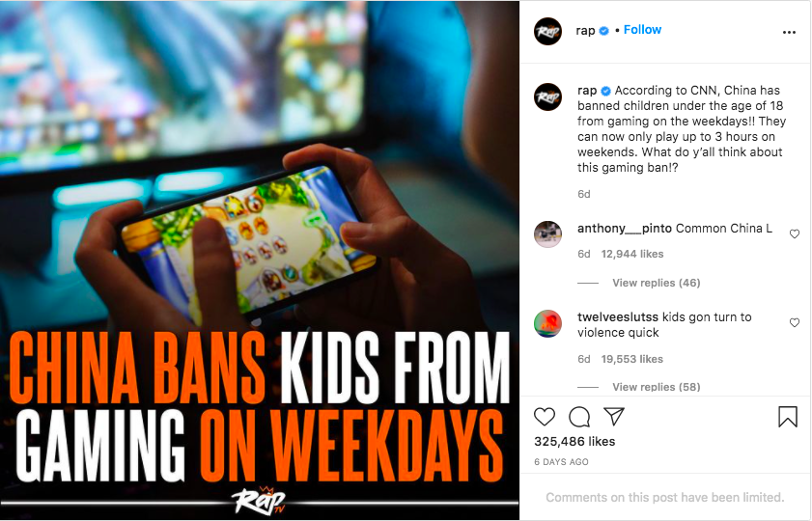
Task: Save post with bookmark icon
Action: (x=788, y=417)
